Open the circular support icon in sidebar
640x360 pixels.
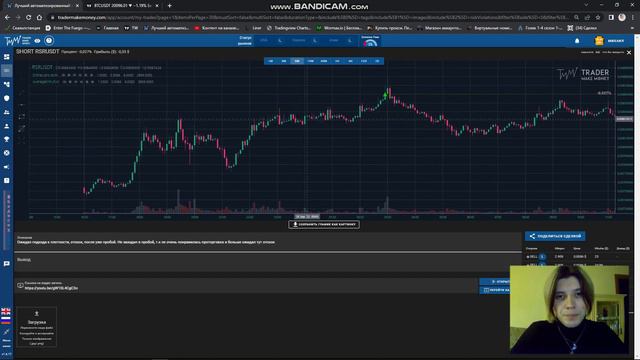coord(7,153)
